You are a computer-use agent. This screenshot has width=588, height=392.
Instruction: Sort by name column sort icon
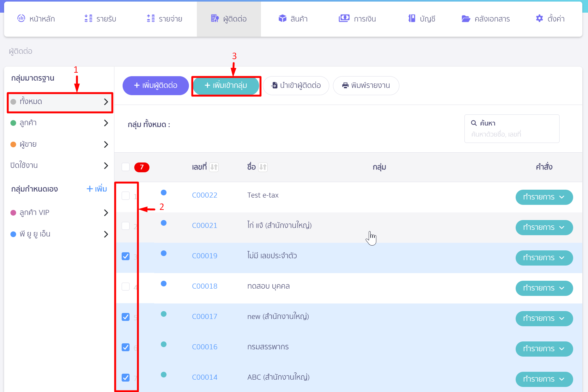pyautogui.click(x=263, y=167)
